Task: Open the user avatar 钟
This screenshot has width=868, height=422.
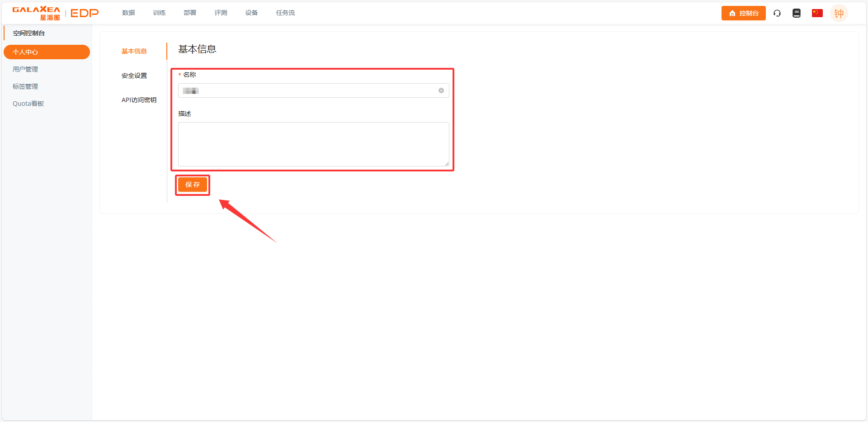Action: tap(839, 13)
